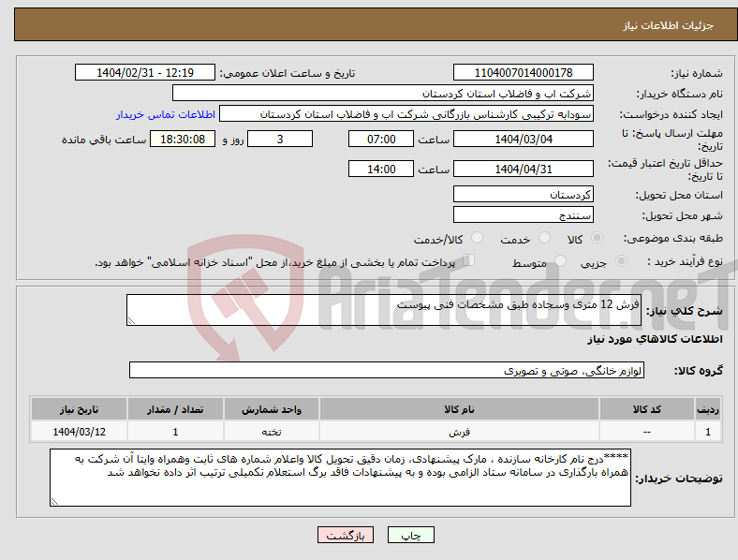Screen dimensions: 738x560
Task: Click the description area resize grip
Action: pyautogui.click(x=131, y=321)
